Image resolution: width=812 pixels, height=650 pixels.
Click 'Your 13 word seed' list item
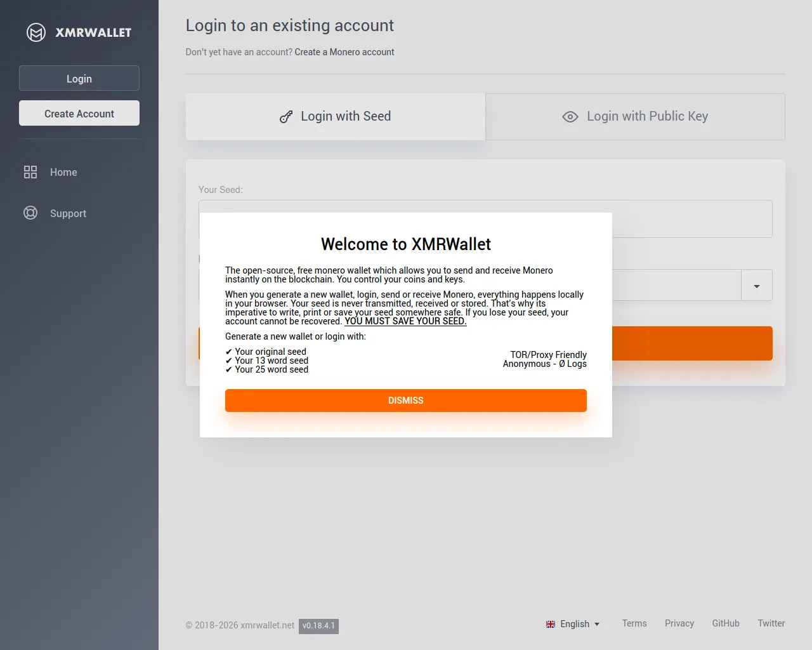pos(266,361)
